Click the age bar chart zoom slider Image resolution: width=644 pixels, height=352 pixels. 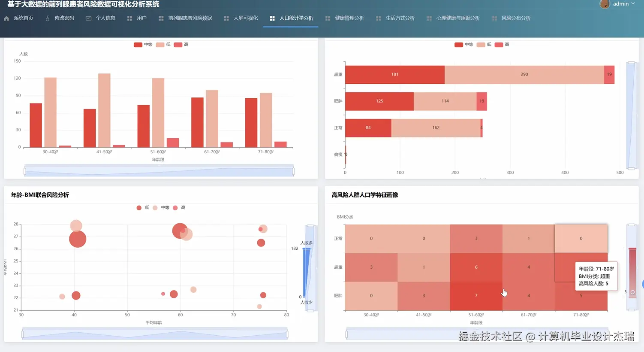click(x=159, y=171)
